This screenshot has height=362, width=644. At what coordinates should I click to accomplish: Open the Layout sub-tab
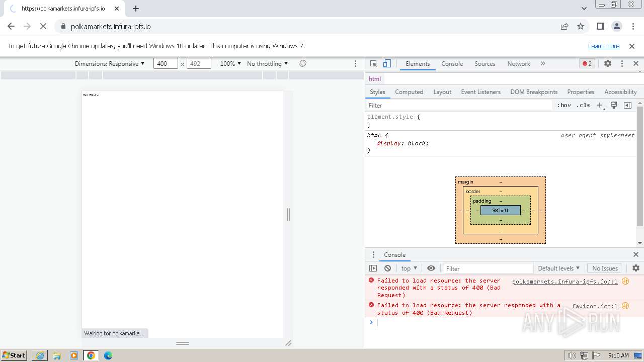[442, 92]
